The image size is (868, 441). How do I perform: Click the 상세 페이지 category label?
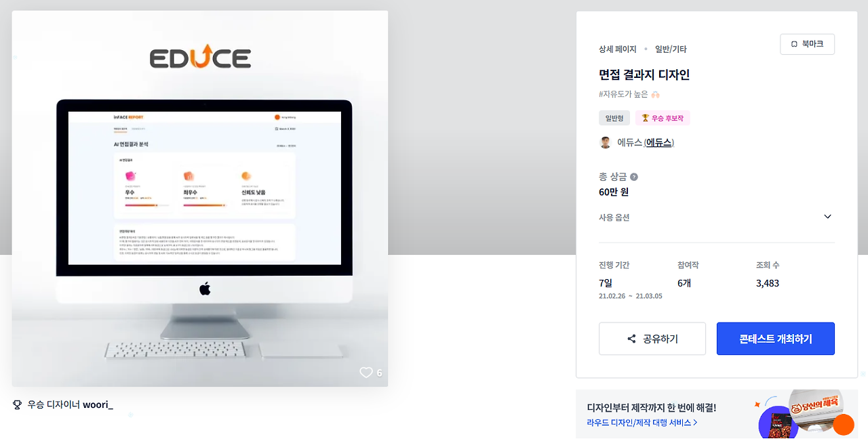point(618,49)
